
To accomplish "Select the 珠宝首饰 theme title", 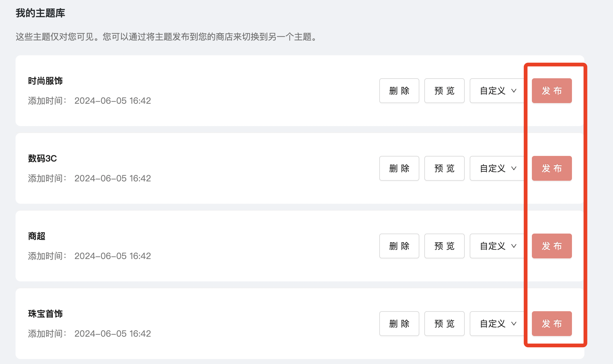I will [45, 314].
